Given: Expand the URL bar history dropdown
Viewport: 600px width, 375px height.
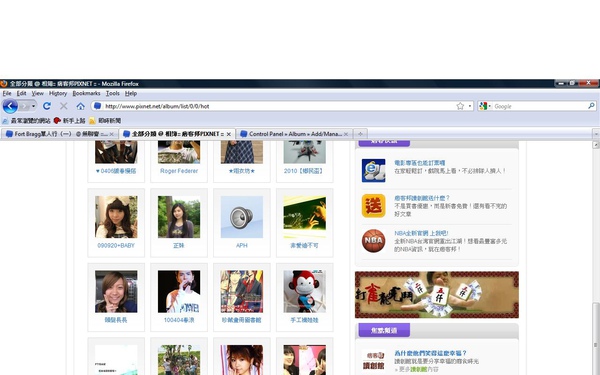Looking at the screenshot, I should click(470, 106).
